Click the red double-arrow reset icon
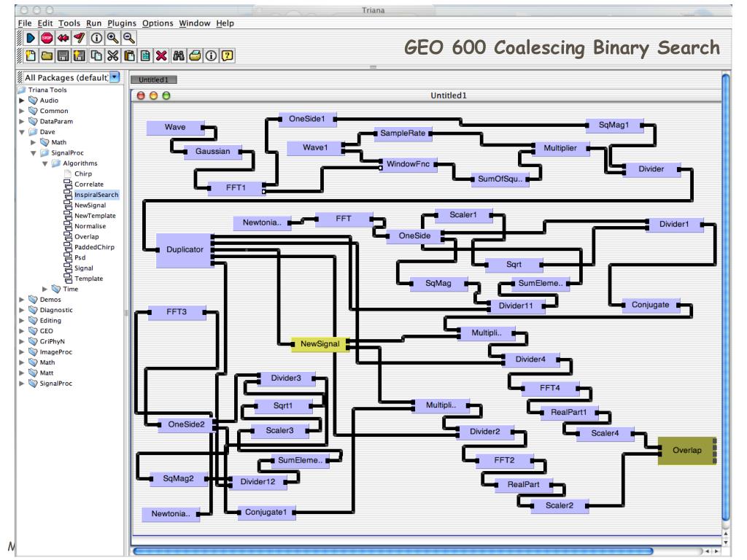Image resolution: width=747 pixels, height=560 pixels. tap(63, 38)
